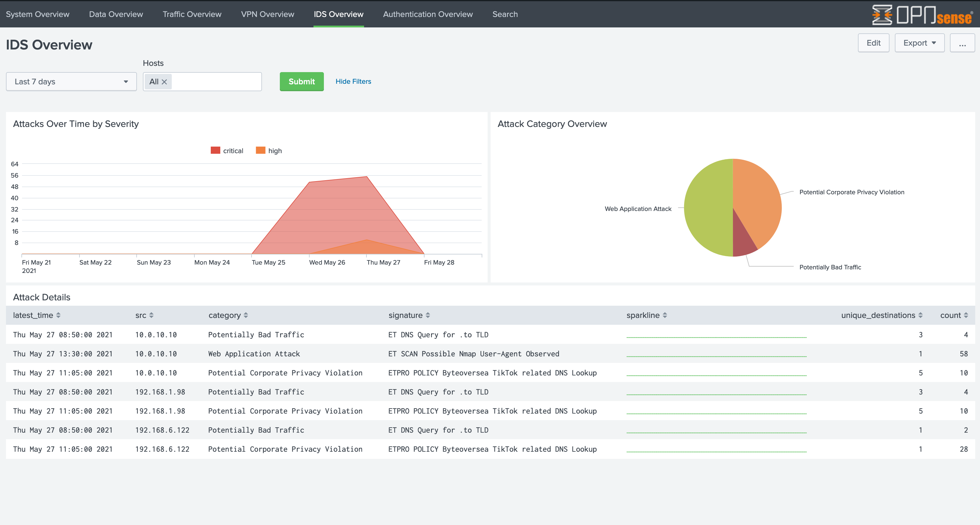Click the critical area peak on Thu May 27

tap(367, 177)
